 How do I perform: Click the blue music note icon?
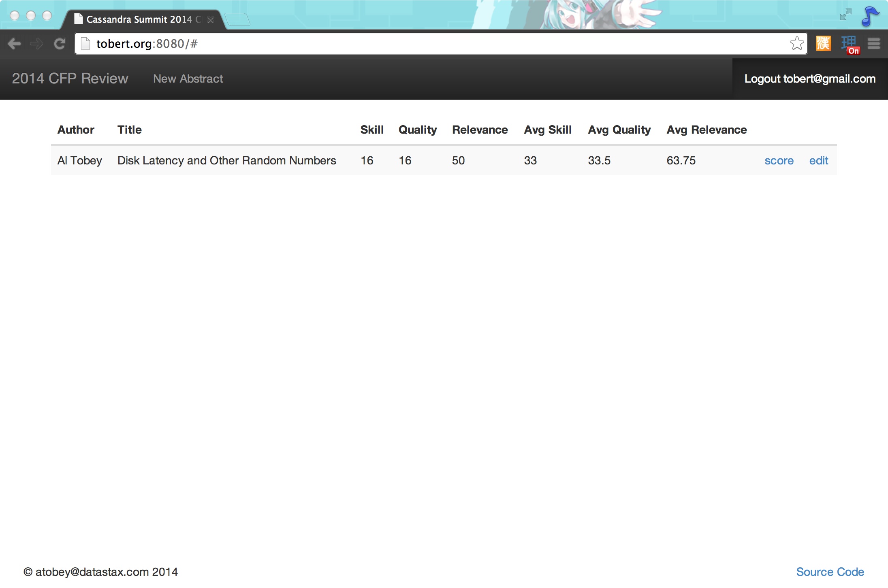[869, 16]
